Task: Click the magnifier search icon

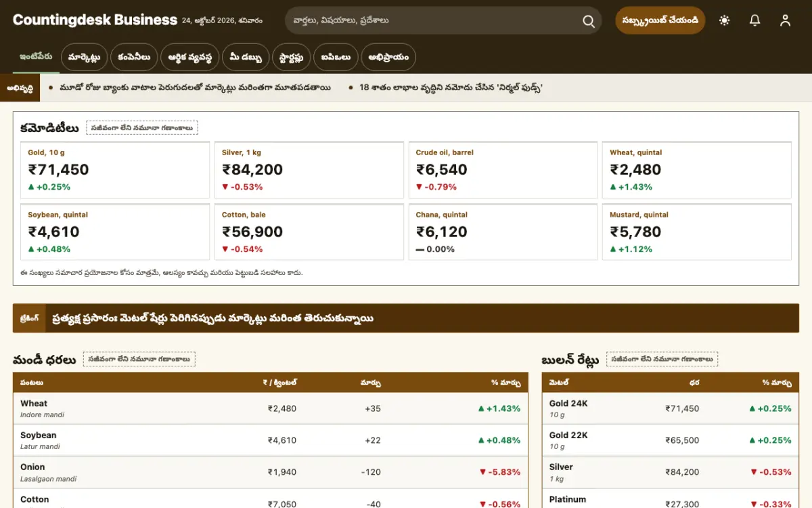Action: pos(589,21)
